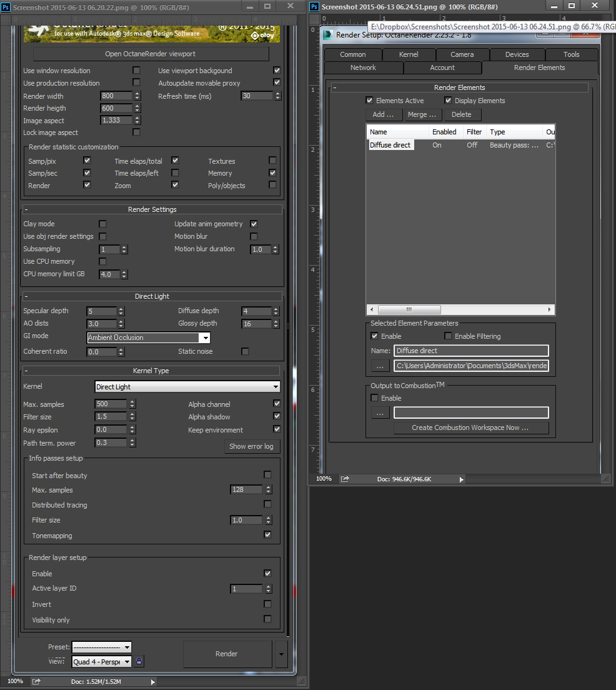Enable the Lock image aspect checkbox

pyautogui.click(x=136, y=132)
